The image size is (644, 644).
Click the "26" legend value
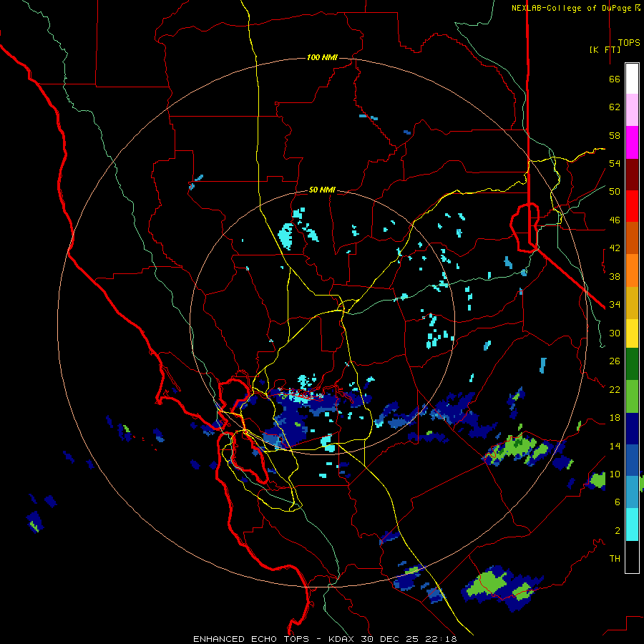pos(615,361)
